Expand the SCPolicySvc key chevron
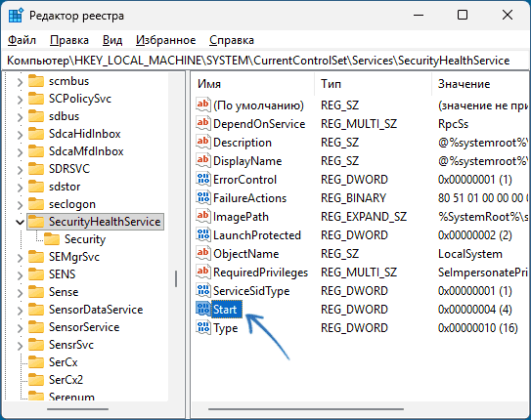 (x=20, y=99)
